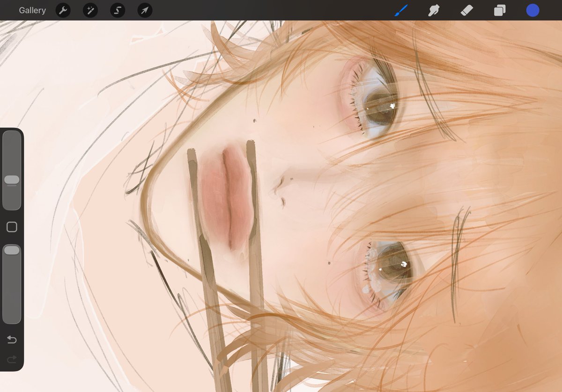
Task: Activate the Selections tool
Action: 117,10
